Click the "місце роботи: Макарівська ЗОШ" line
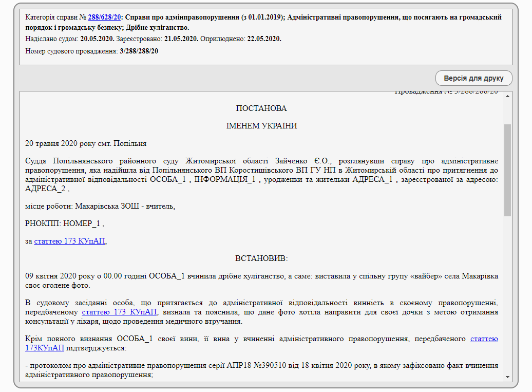The width and height of the screenshot is (532, 392). 100,206
